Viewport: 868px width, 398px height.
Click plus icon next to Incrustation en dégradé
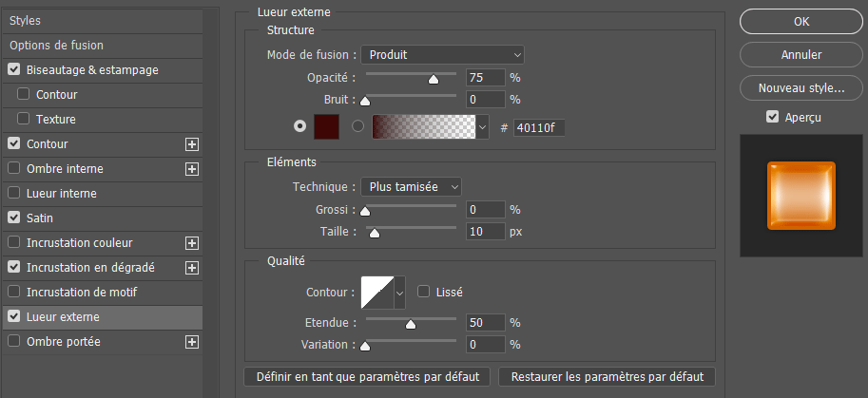(192, 268)
